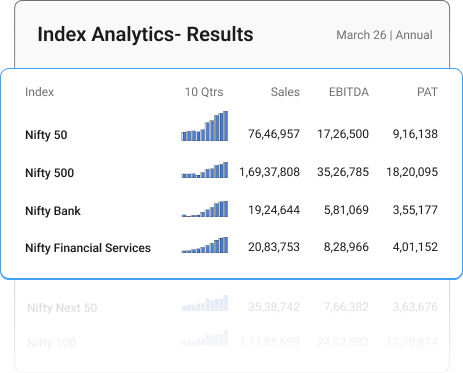Click the Nifty 500 PAT value 18,20,095

412,172
